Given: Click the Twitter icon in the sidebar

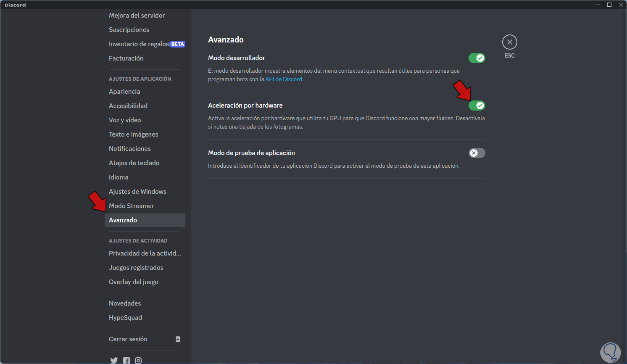Looking at the screenshot, I should (x=114, y=360).
